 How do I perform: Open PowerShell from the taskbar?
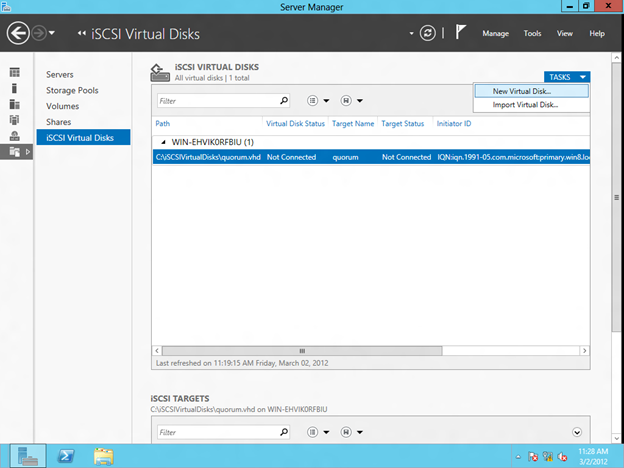pyautogui.click(x=66, y=456)
